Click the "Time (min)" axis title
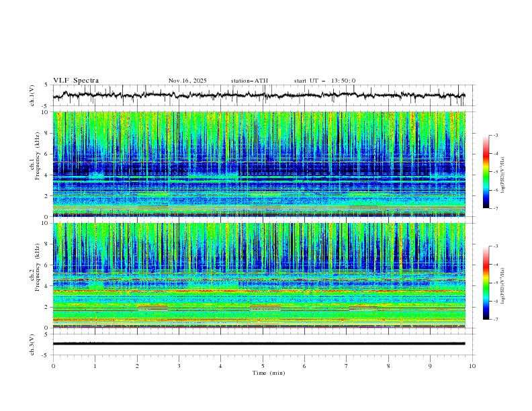 click(x=269, y=373)
